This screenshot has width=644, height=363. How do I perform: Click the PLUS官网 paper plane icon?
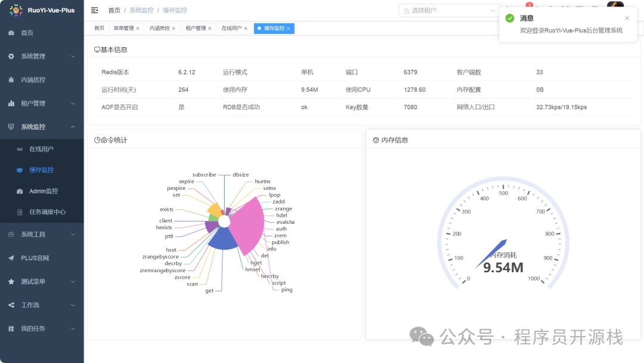coord(11,258)
